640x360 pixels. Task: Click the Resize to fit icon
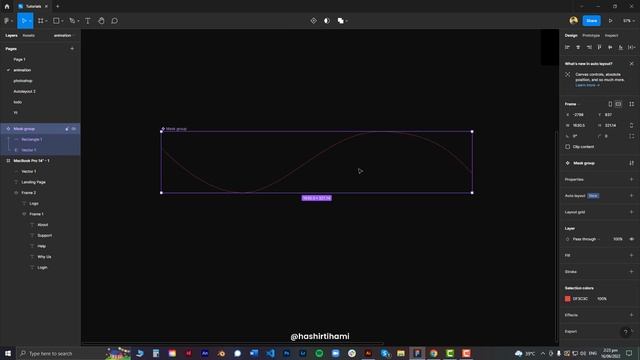pyautogui.click(x=632, y=104)
